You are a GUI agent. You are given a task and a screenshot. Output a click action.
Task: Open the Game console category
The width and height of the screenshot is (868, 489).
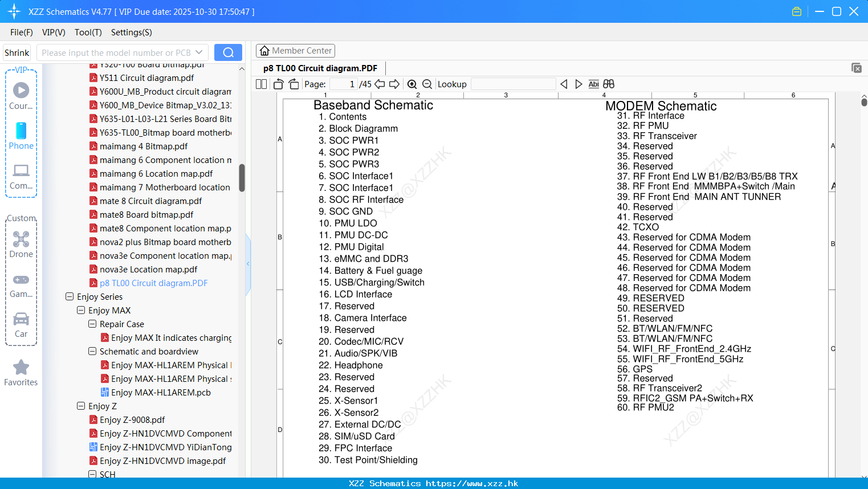[21, 286]
